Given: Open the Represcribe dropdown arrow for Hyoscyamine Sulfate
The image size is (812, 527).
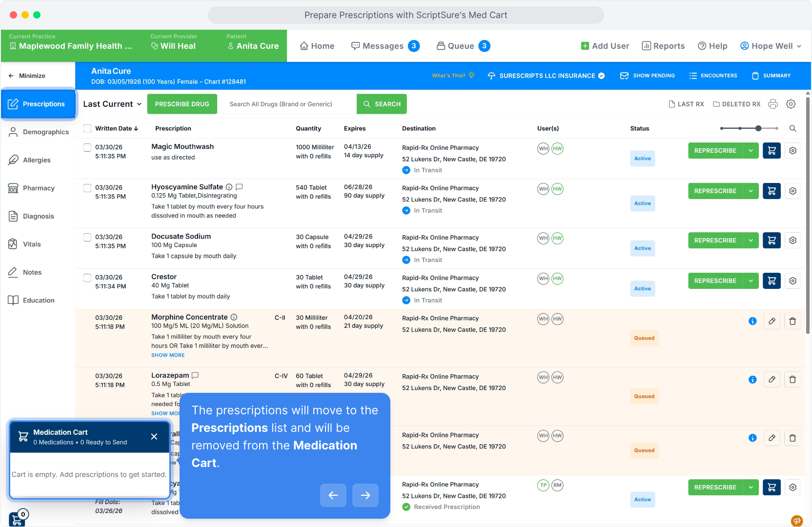Looking at the screenshot, I should coord(751,191).
